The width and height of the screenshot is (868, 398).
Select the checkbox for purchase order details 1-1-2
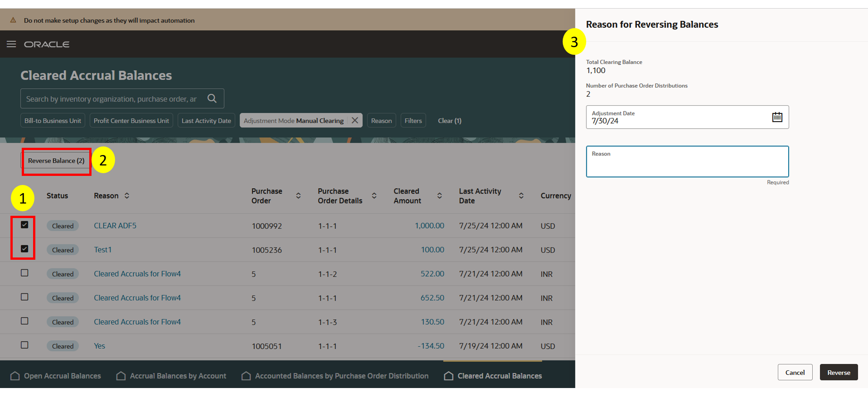24,273
